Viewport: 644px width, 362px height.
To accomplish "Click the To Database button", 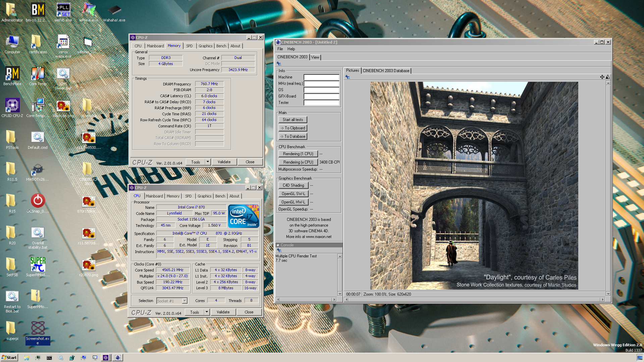I will (293, 136).
